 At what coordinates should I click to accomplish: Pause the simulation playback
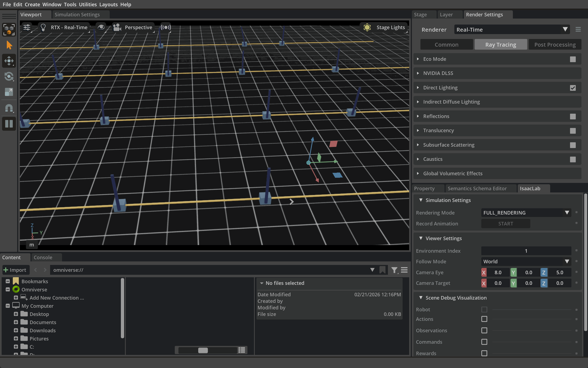pyautogui.click(x=9, y=124)
